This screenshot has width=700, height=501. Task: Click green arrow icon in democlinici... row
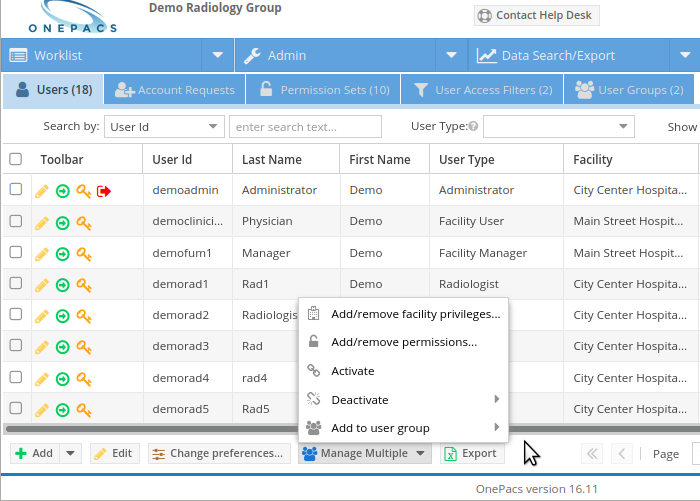click(62, 223)
